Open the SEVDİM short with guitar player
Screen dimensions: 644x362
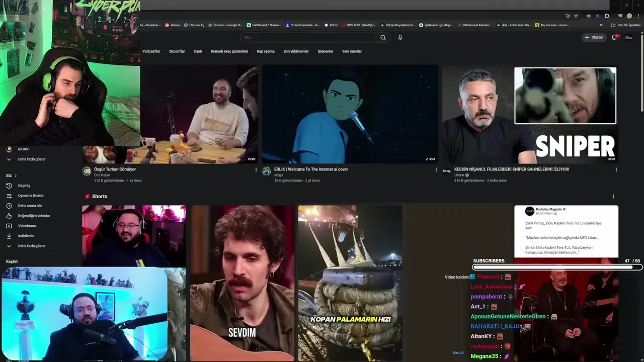tap(242, 283)
